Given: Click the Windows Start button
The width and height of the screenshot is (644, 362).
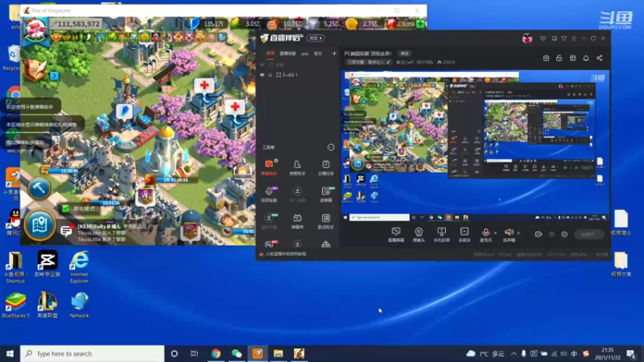Looking at the screenshot, I should click(10, 354).
